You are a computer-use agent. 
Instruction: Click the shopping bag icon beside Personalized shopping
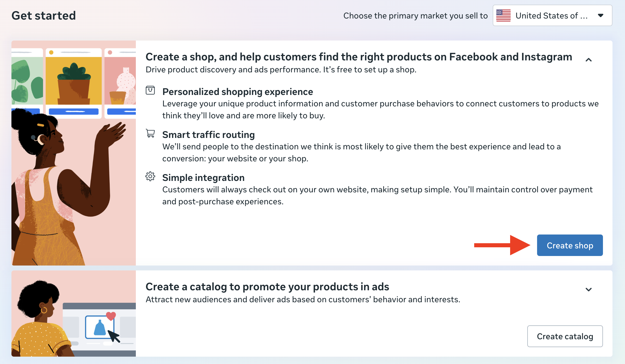(x=150, y=90)
